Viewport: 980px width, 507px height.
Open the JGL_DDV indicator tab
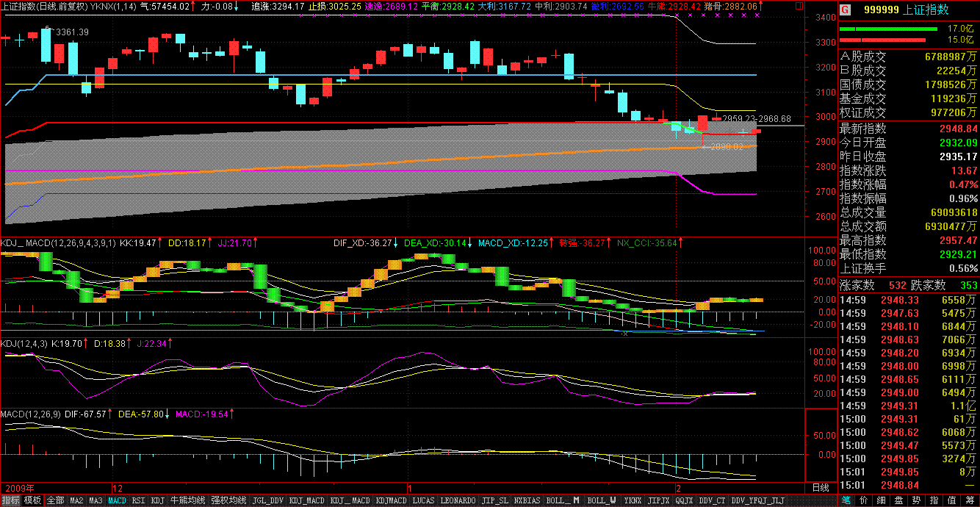tap(267, 500)
